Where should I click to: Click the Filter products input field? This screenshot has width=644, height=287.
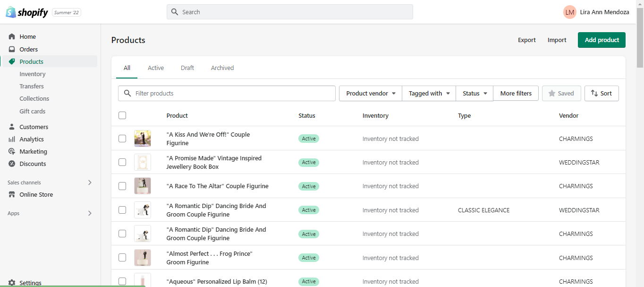pos(227,93)
